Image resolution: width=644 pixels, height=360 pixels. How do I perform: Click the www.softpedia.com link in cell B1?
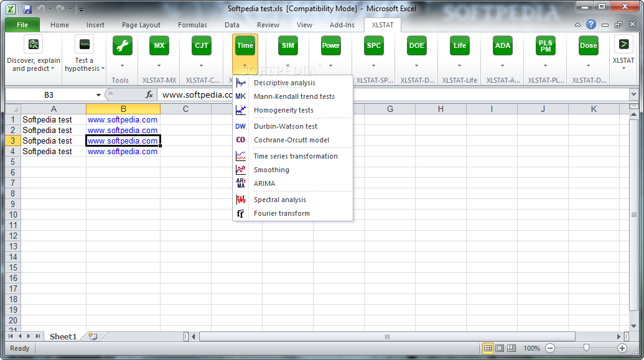(x=123, y=120)
